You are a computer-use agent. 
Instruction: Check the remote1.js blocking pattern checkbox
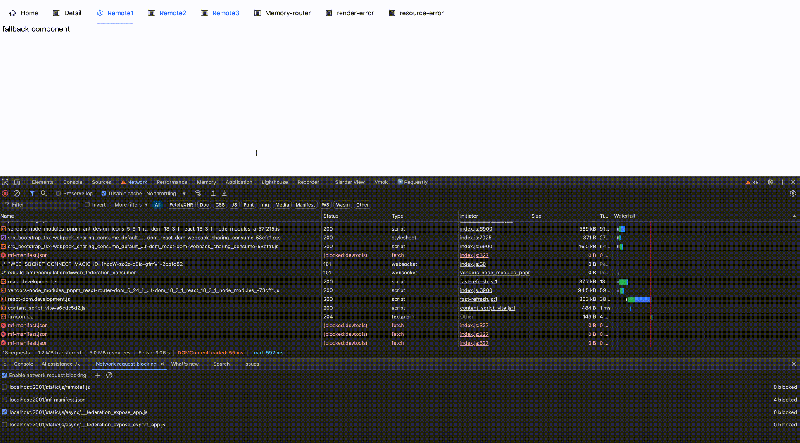click(5, 387)
